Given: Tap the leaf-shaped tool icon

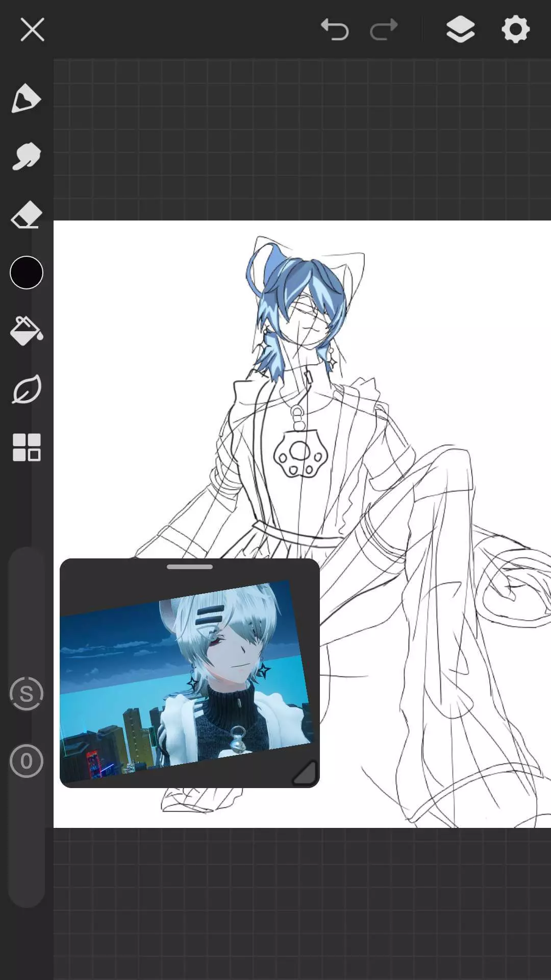Looking at the screenshot, I should 26,389.
